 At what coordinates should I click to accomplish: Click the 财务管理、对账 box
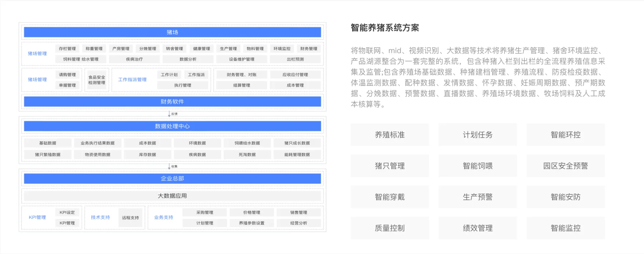point(242,75)
